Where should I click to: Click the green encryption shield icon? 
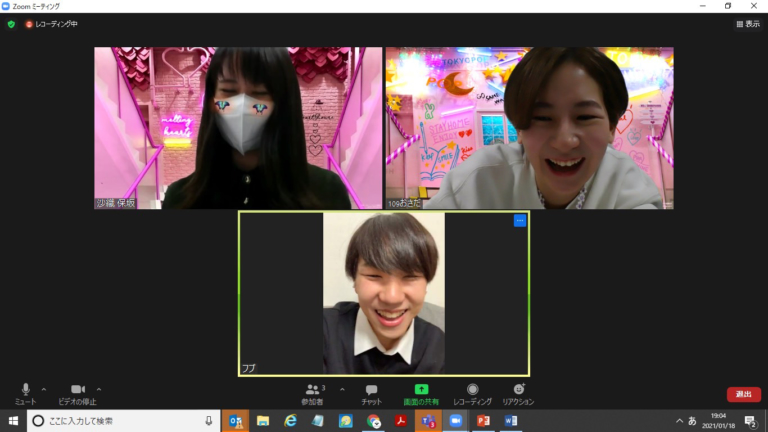coord(11,24)
